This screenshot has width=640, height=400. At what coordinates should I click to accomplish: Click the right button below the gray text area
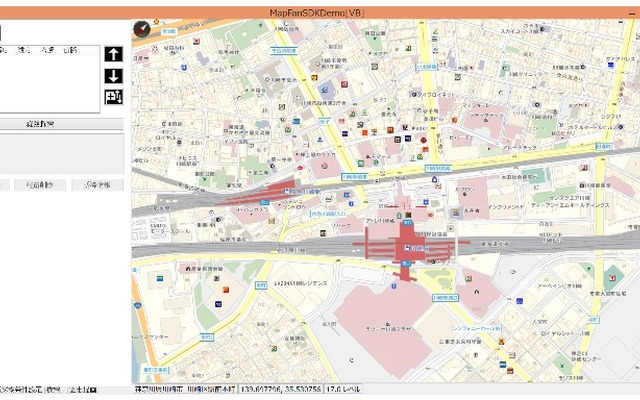[97, 185]
